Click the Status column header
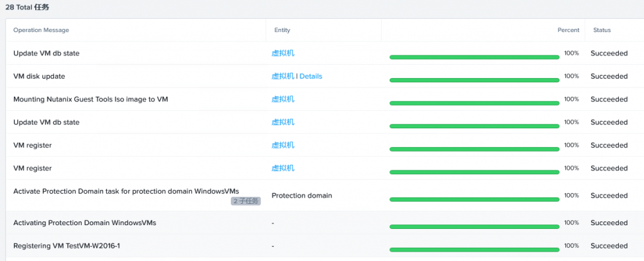 602,30
